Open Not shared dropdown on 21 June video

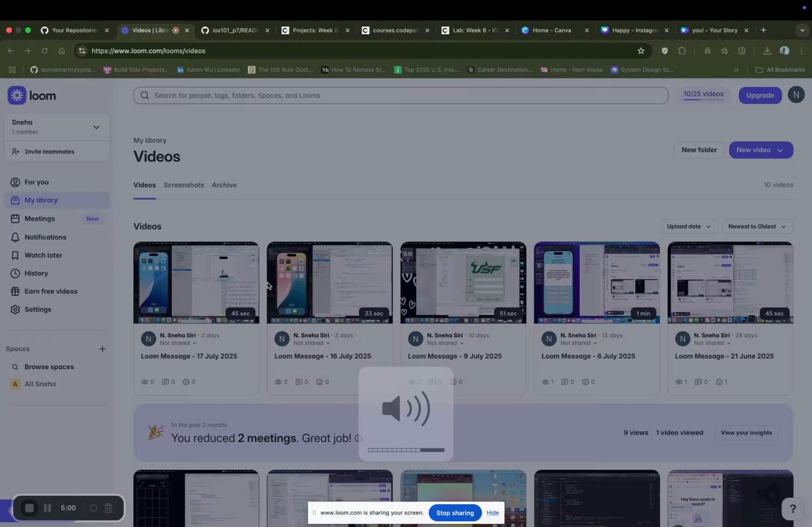(x=712, y=343)
